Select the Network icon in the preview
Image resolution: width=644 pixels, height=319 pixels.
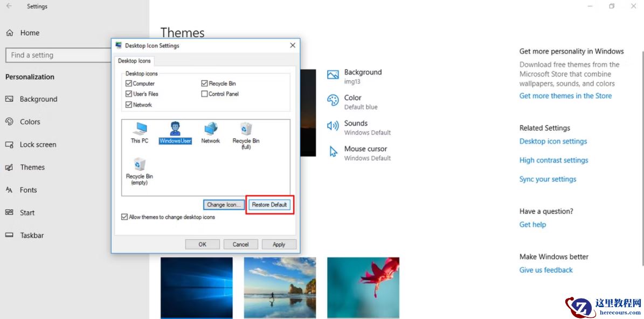(210, 129)
